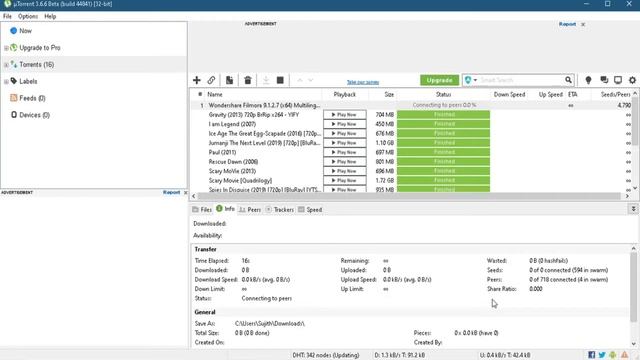The width and height of the screenshot is (640, 360).
Task: Click the Upgrade to Pro logo icon
Action: coord(14,47)
